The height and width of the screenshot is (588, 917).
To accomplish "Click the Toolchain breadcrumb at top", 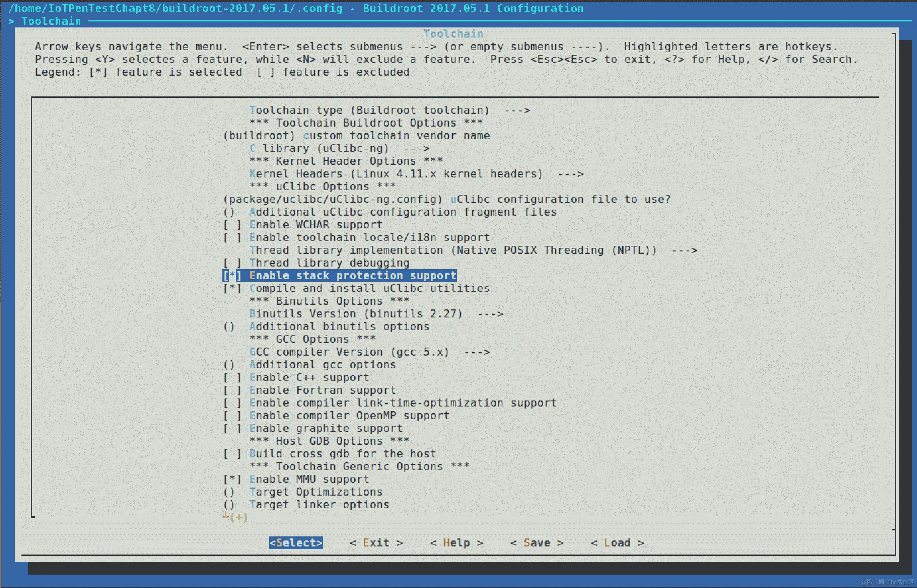I will click(x=51, y=21).
